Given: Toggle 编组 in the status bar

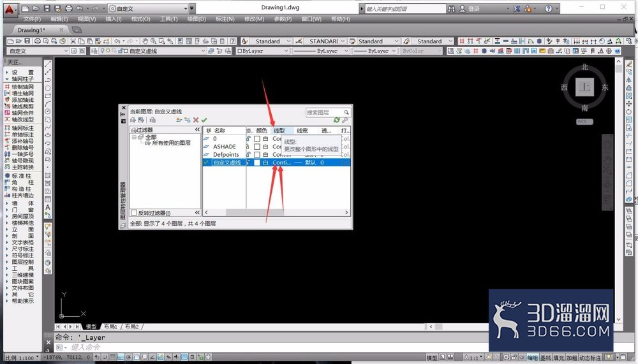Looking at the screenshot, I should [533, 358].
